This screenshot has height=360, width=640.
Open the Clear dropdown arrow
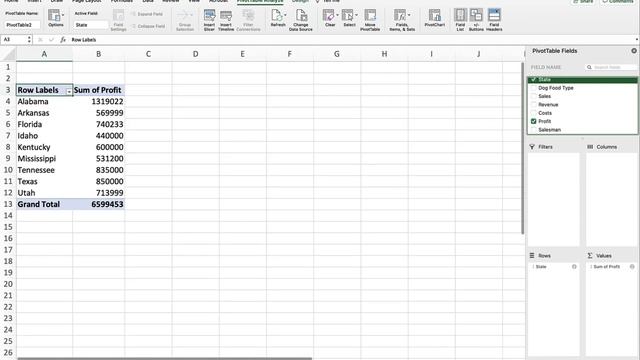(337, 15)
